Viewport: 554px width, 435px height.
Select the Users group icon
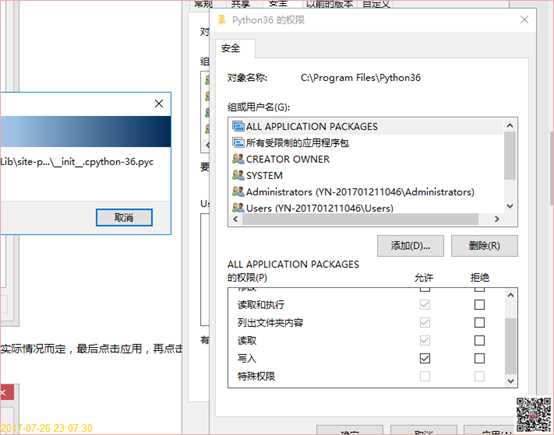point(238,207)
